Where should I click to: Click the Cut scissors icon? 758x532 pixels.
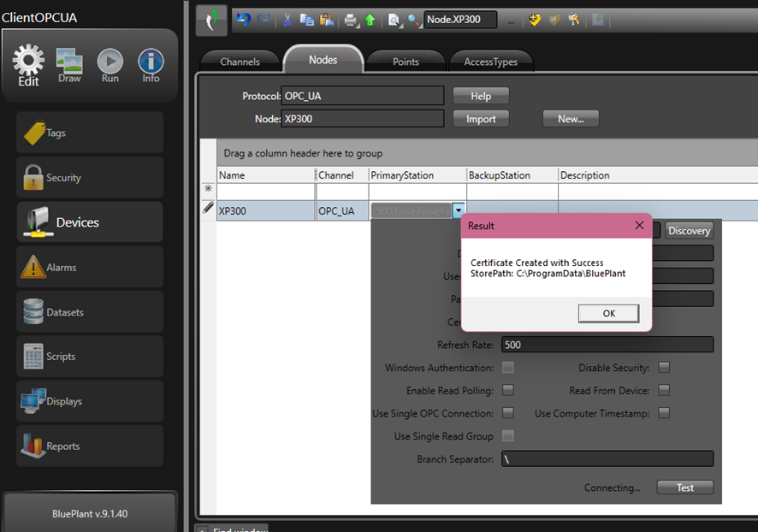(287, 20)
